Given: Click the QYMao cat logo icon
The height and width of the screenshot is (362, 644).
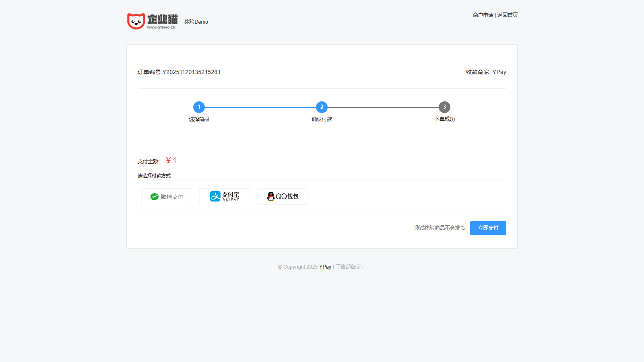Looking at the screenshot, I should click(136, 21).
